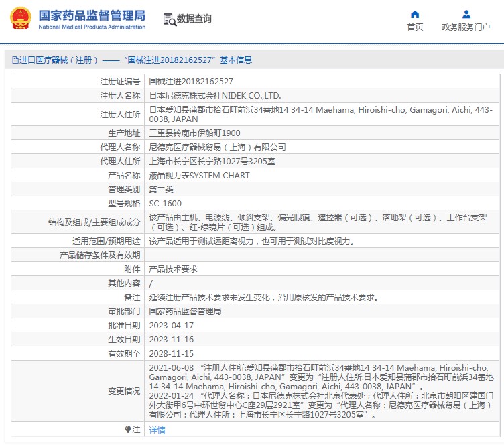Click the lightbulb icon beside 注
Screen dimensions: 504x447
coord(127,429)
